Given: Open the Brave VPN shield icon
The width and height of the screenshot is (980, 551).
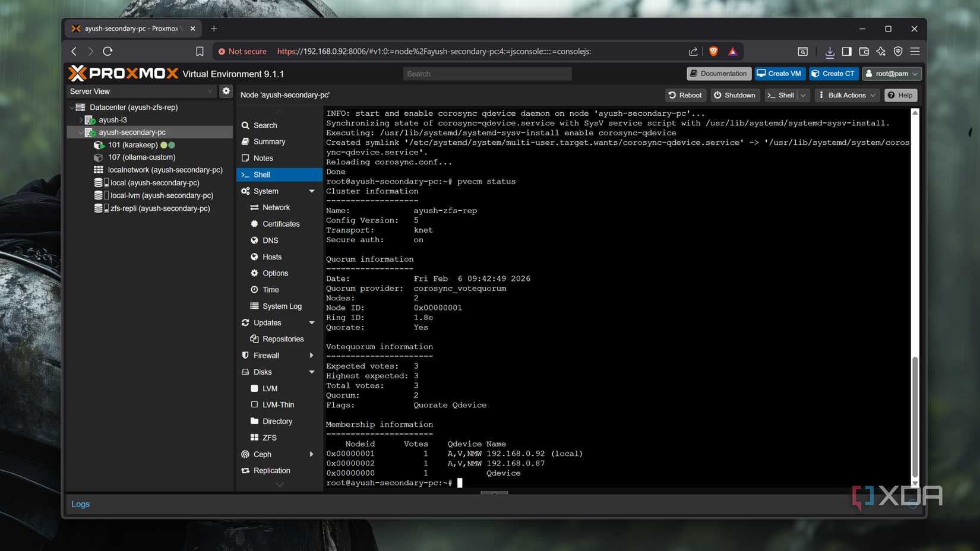Looking at the screenshot, I should pos(898,51).
